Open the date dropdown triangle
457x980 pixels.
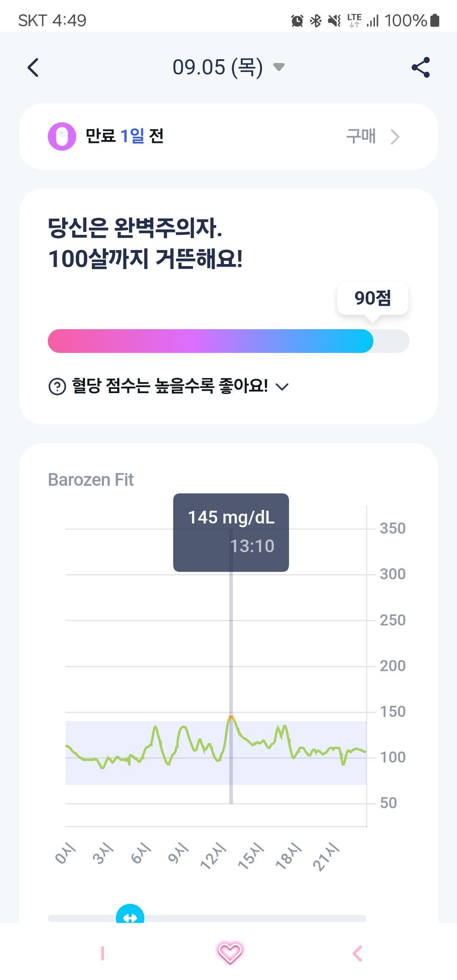click(x=279, y=67)
